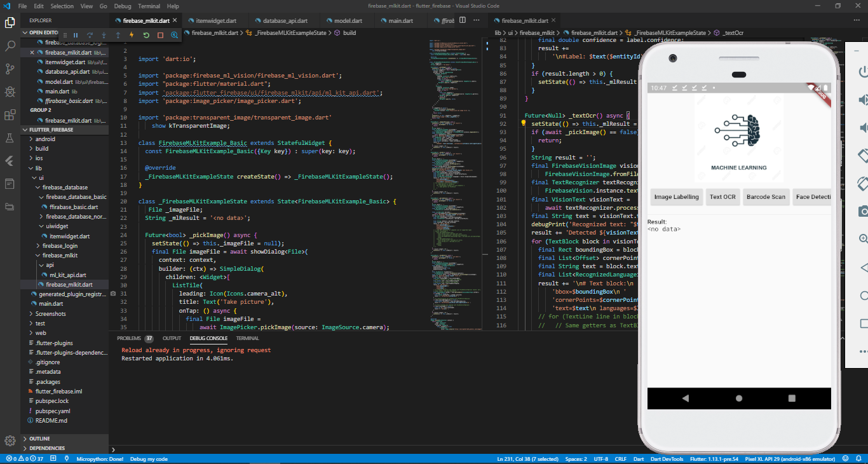This screenshot has height=464, width=868.
Task: Click emulator sidebar home circle
Action: [x=863, y=296]
